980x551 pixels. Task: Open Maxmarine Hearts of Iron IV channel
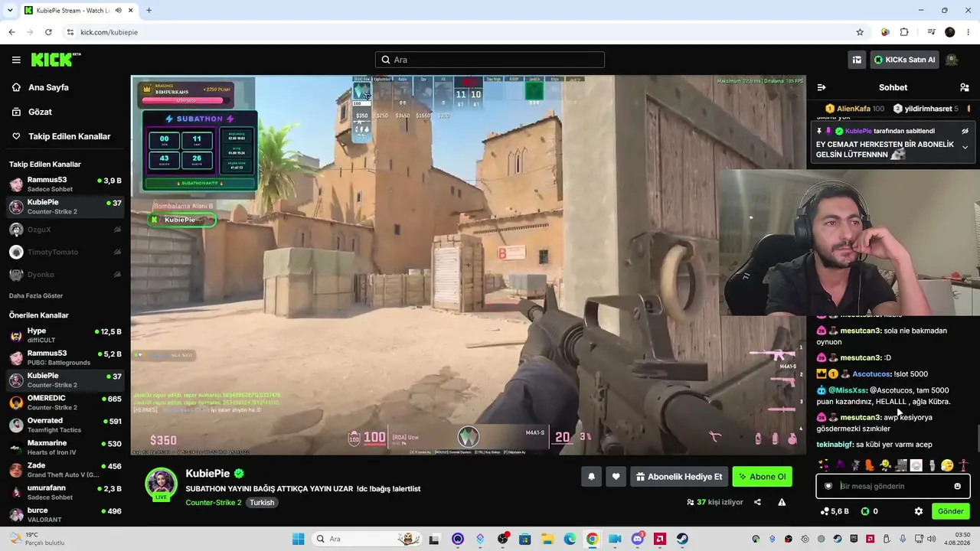pyautogui.click(x=65, y=447)
